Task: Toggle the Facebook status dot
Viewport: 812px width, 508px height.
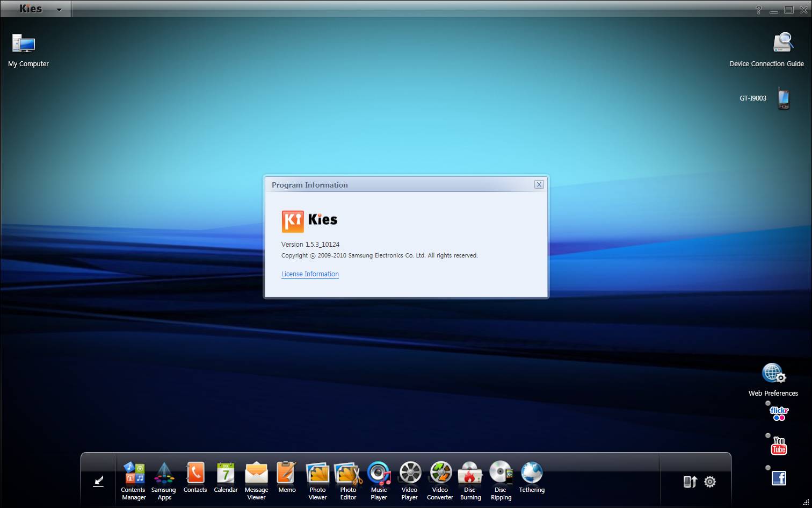Action: 768,468
